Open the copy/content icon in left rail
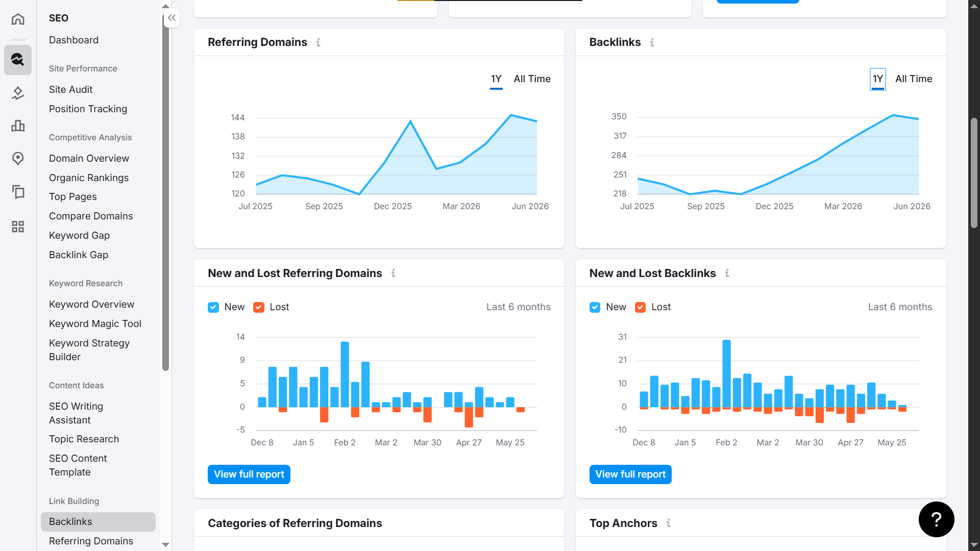 18,192
